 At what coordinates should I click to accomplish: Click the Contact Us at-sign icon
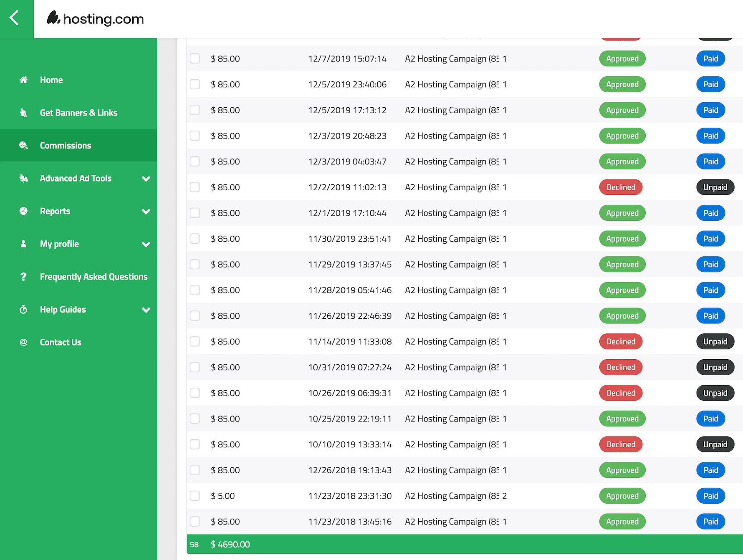tap(23, 342)
